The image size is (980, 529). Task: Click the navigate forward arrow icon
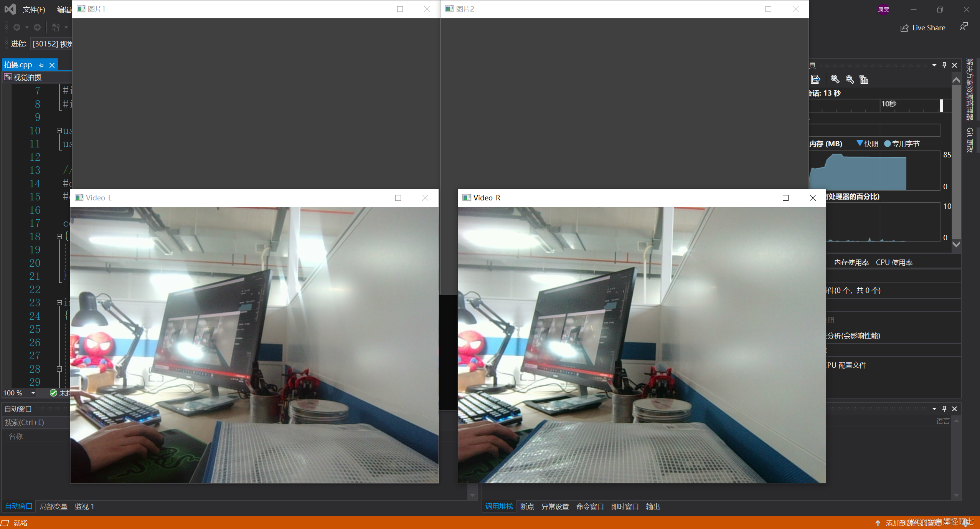[x=37, y=27]
